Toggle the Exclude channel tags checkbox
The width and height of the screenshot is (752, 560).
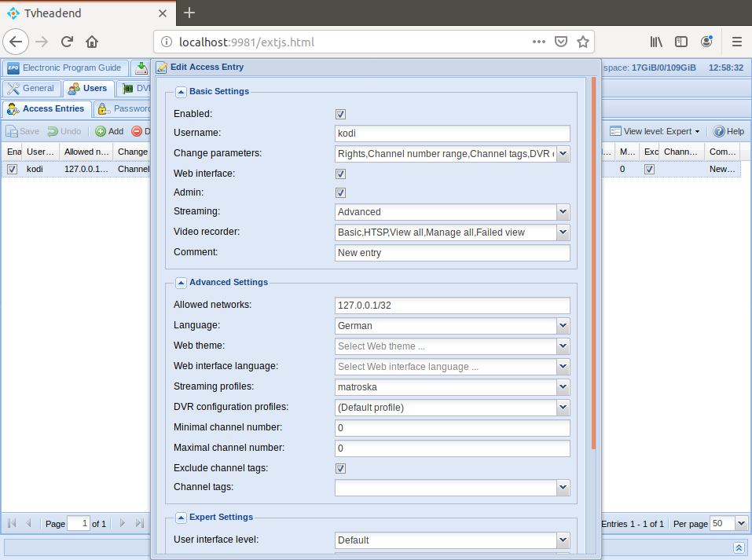tap(340, 468)
